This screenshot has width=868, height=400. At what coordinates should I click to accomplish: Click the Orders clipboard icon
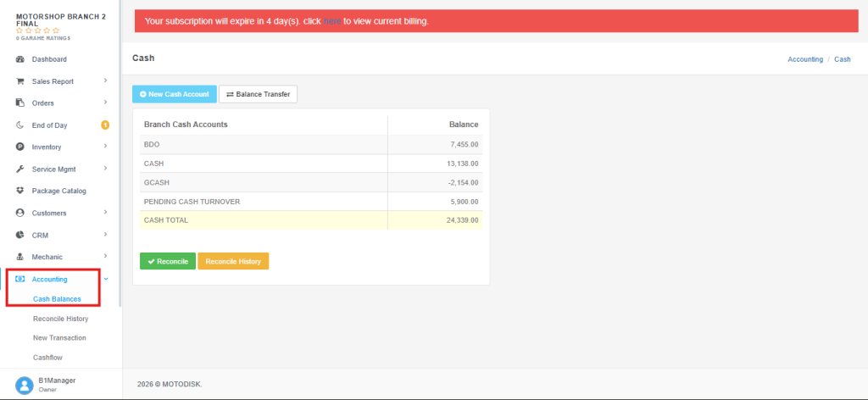(20, 103)
